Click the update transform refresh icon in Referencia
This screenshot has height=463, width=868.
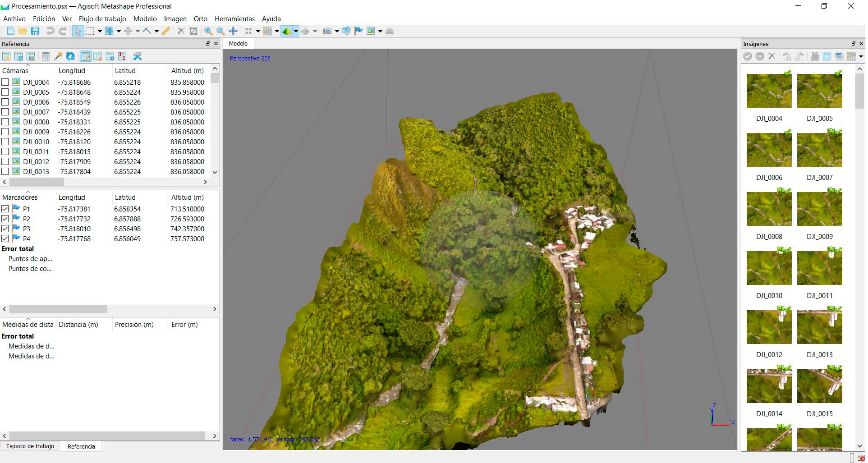(x=70, y=56)
